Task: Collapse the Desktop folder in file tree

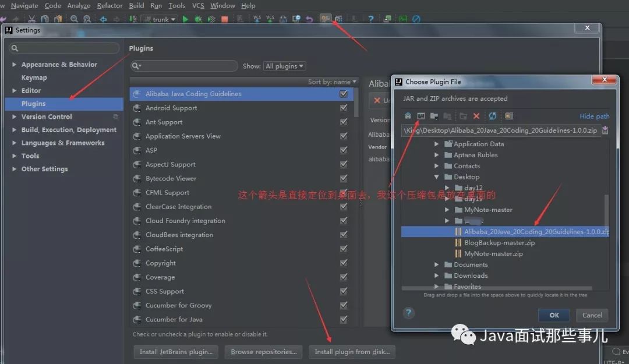Action: (436, 176)
